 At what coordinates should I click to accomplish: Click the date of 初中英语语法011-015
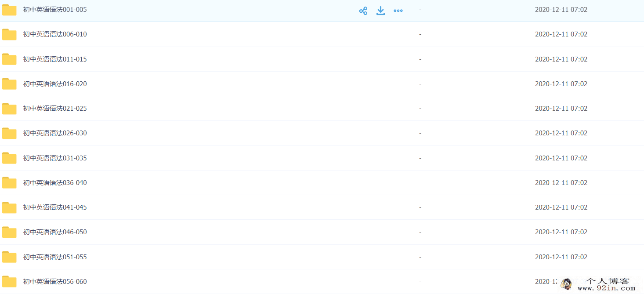click(561, 59)
